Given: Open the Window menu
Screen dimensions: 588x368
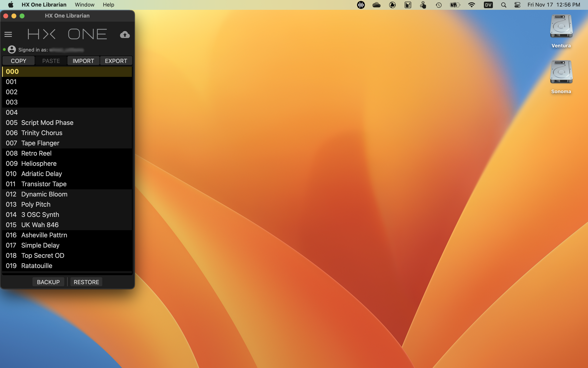Looking at the screenshot, I should click(x=85, y=5).
